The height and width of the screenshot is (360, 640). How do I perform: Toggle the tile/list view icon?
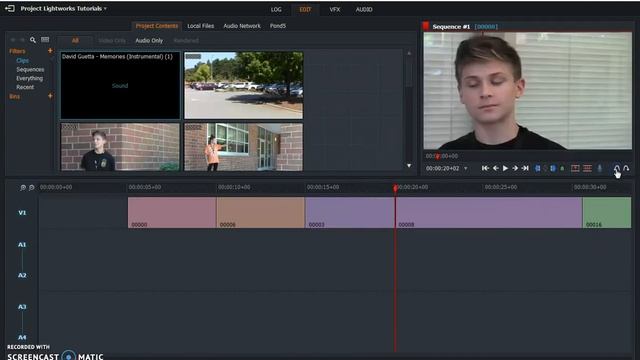[45, 40]
